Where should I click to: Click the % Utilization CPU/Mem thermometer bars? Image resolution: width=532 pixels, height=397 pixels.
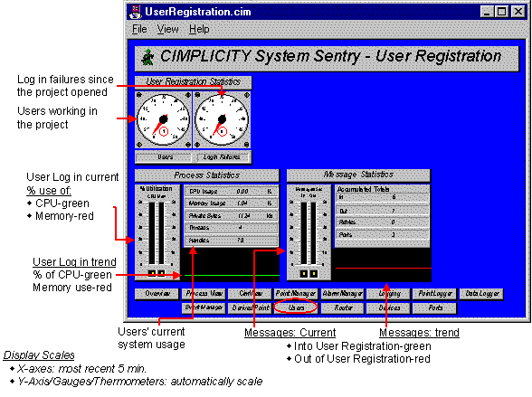[x=157, y=233]
